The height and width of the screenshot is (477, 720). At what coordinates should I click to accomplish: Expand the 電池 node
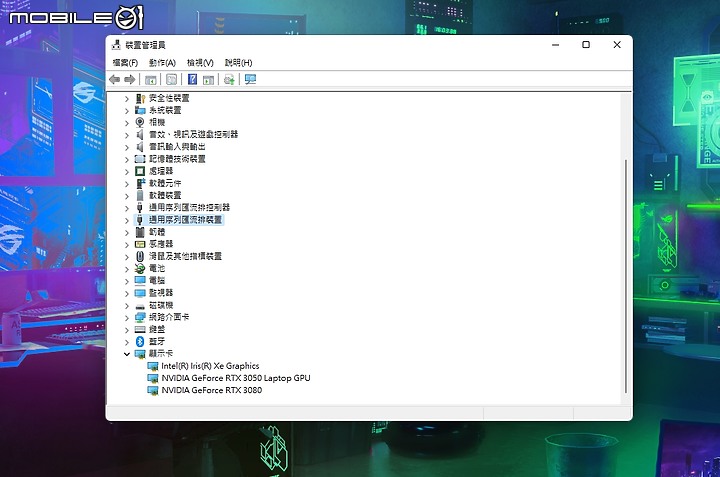[127, 269]
